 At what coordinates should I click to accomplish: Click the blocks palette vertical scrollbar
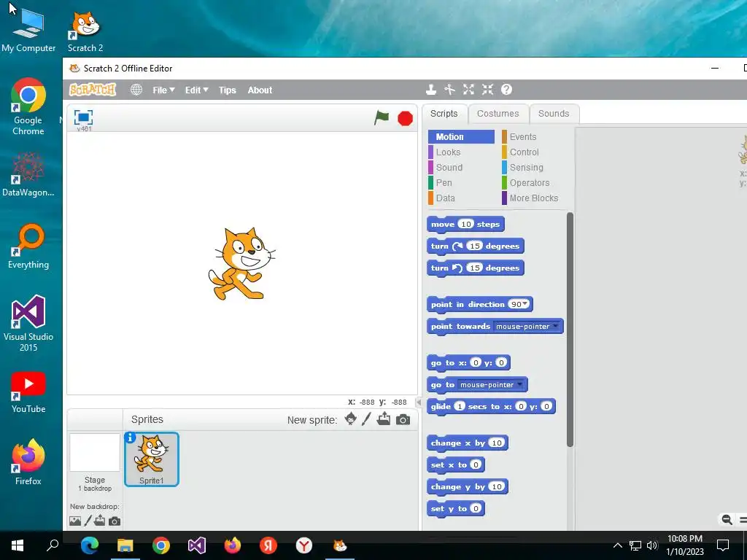pos(570,330)
